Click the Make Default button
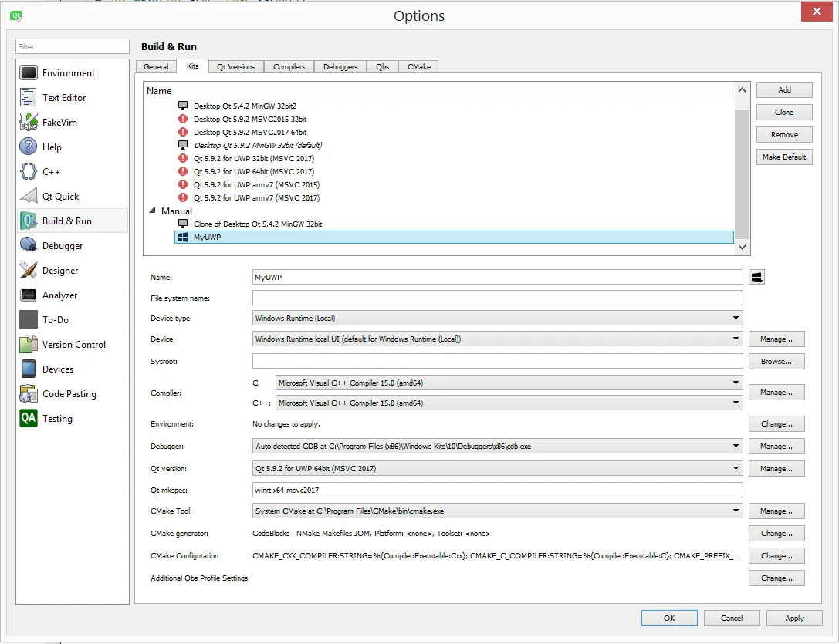Image resolution: width=839 pixels, height=644 pixels. click(x=784, y=157)
